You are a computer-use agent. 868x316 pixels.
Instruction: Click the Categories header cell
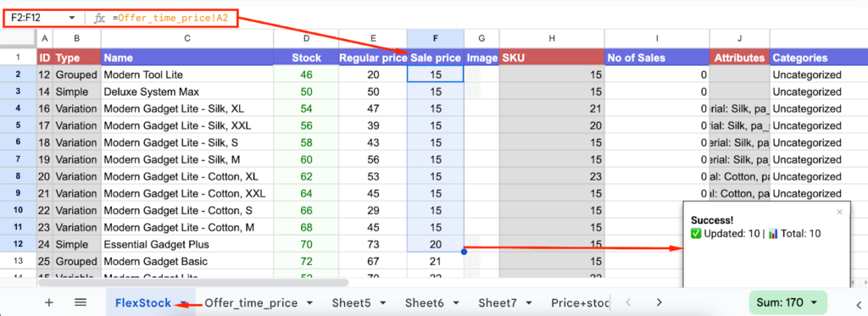pos(819,58)
